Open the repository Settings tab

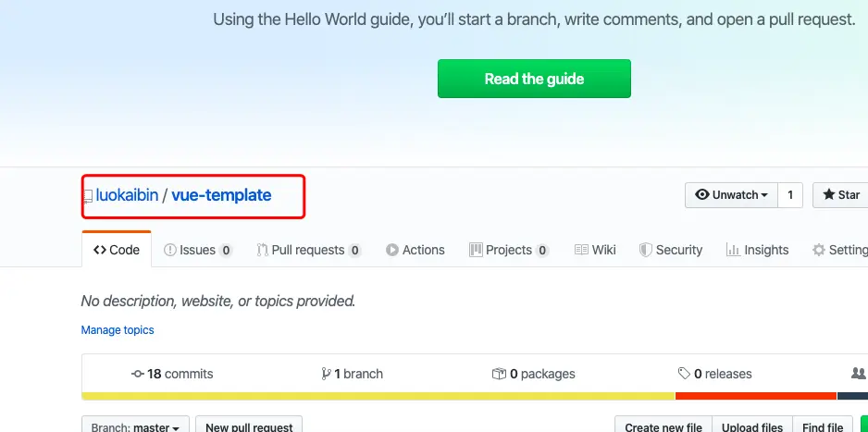click(x=839, y=250)
